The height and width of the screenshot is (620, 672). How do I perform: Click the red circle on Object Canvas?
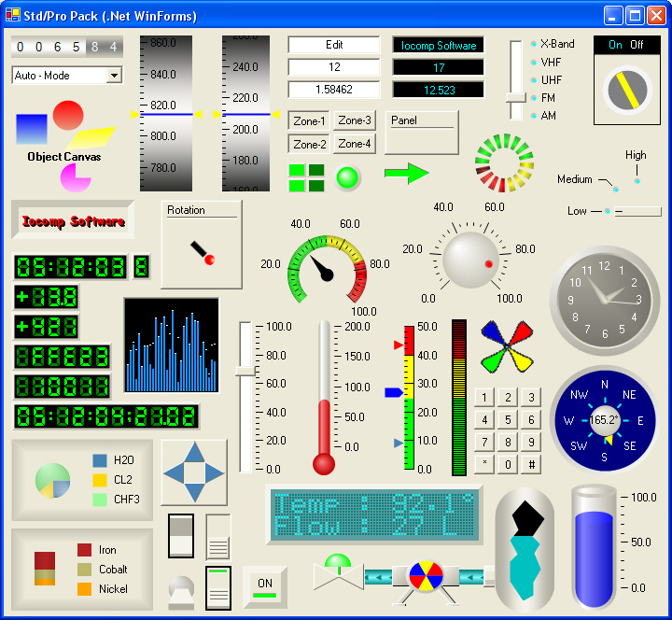pyautogui.click(x=68, y=115)
